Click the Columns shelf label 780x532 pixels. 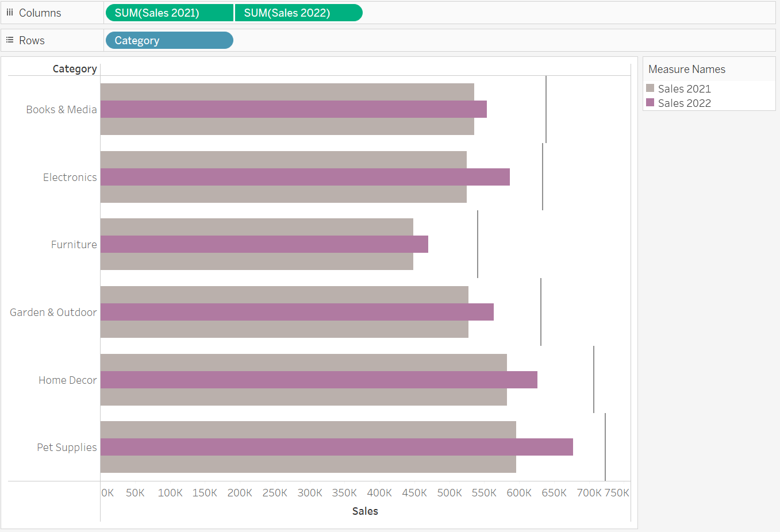click(x=40, y=13)
